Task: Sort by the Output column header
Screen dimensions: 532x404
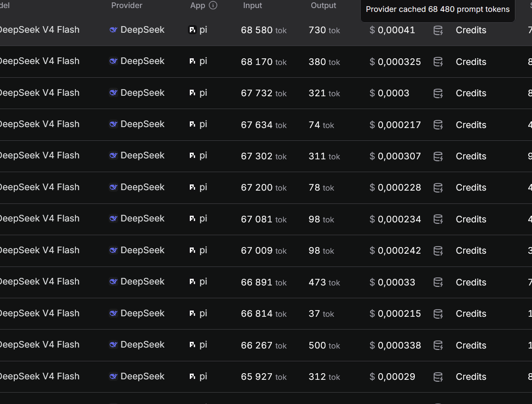Action: point(323,5)
